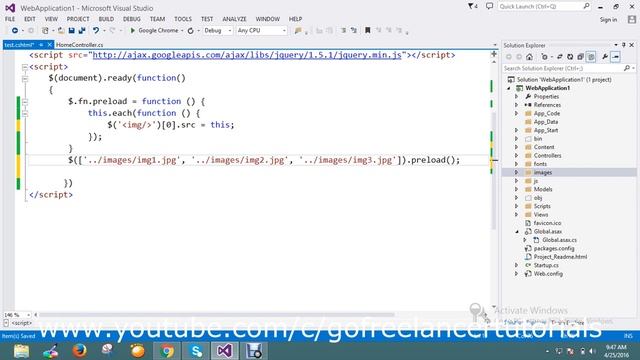640x360 pixels.
Task: Refresh Solution Explorer using refresh icon
Action: pos(570,57)
